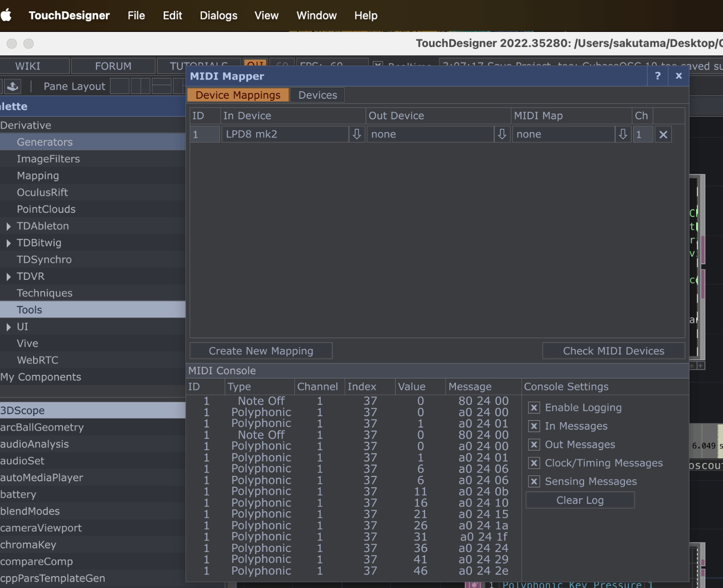
Task: Open the View menu
Action: pos(266,15)
